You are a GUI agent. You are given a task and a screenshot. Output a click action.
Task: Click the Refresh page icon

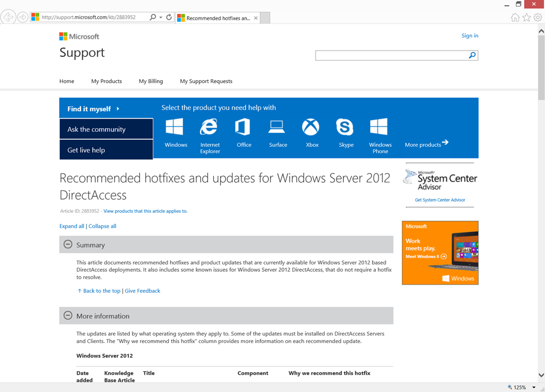169,17
